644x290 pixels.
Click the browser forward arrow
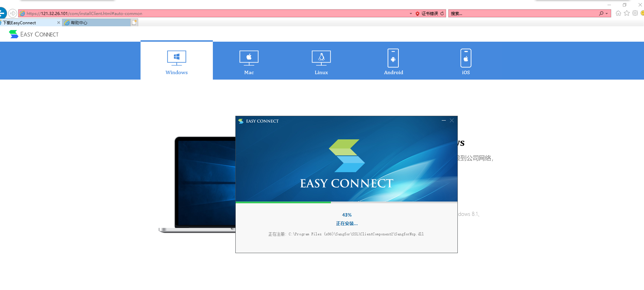point(13,13)
